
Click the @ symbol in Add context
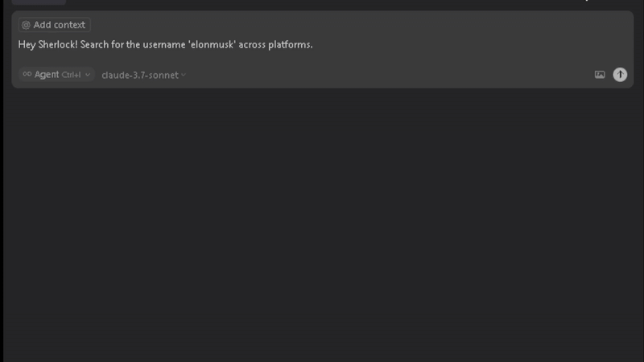point(26,25)
